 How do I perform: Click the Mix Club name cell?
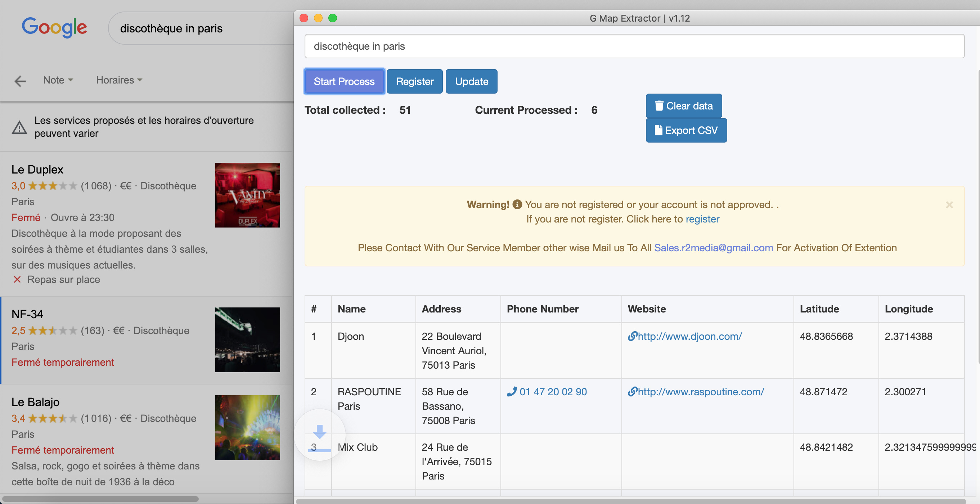[374, 462]
